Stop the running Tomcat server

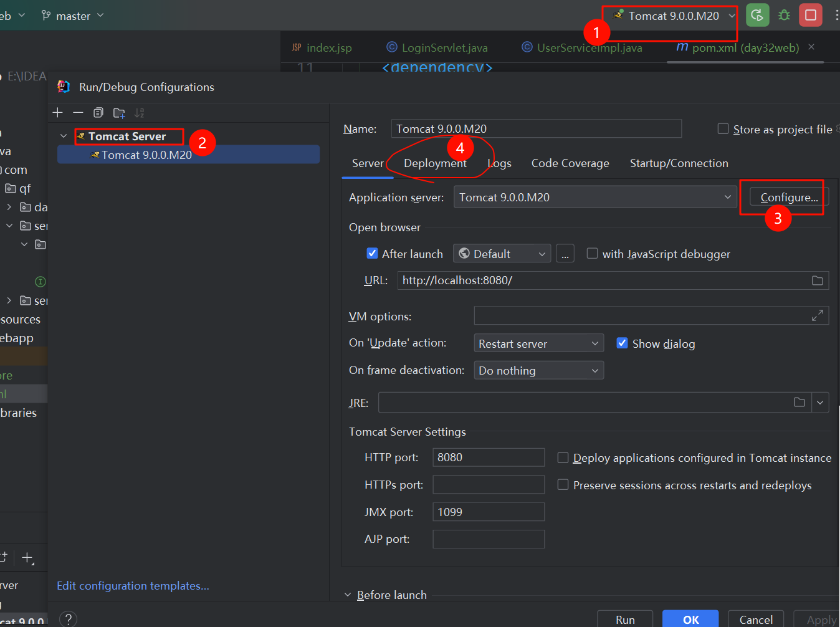click(x=811, y=15)
